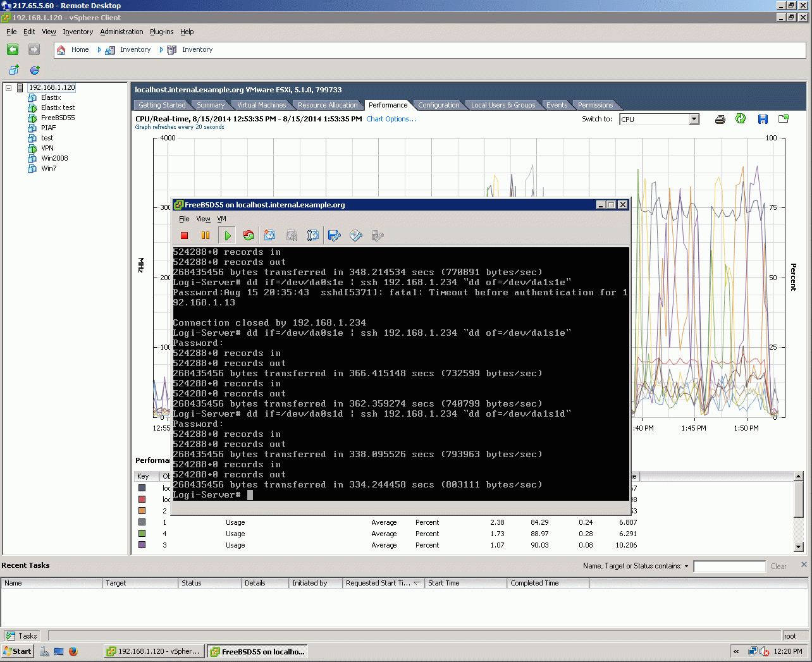This screenshot has width=812, height=662.
Task: Sort tasks by the Requested Start Time column
Action: pos(383,583)
